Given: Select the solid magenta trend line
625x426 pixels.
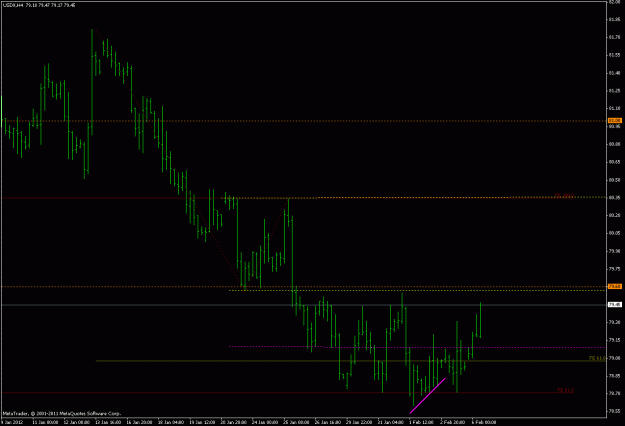Looking at the screenshot, I should [427, 396].
